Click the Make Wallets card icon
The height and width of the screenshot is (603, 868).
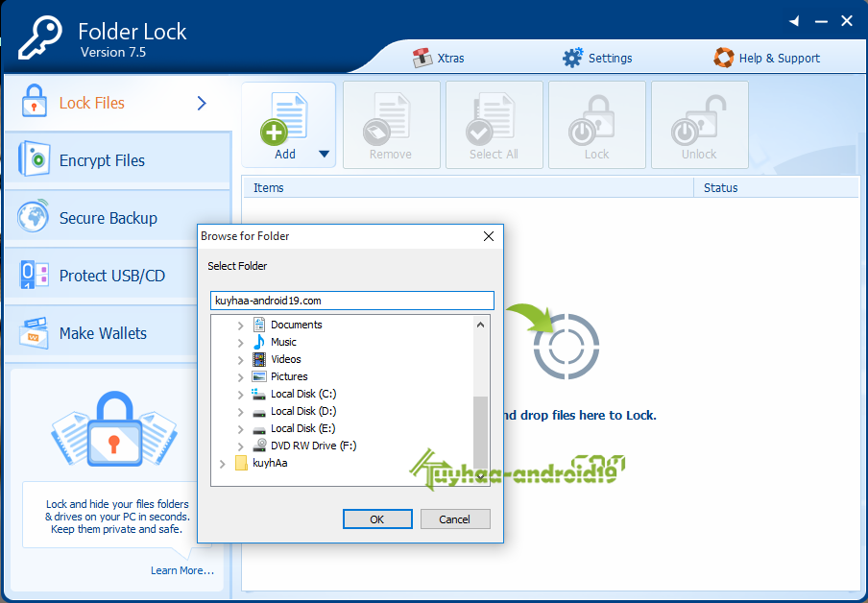click(x=34, y=333)
